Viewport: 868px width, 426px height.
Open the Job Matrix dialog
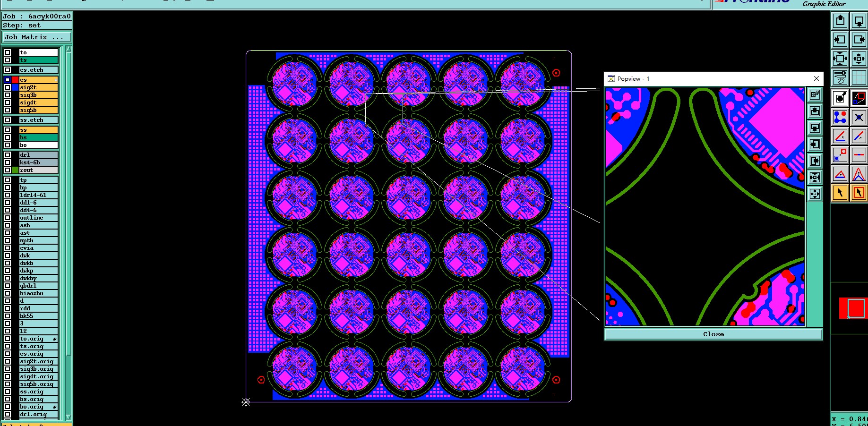[37, 37]
